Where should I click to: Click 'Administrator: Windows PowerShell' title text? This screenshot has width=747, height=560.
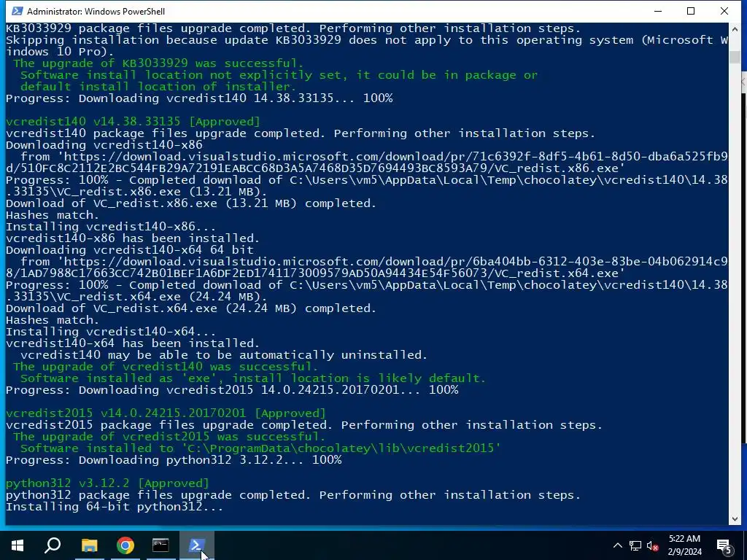pyautogui.click(x=96, y=11)
